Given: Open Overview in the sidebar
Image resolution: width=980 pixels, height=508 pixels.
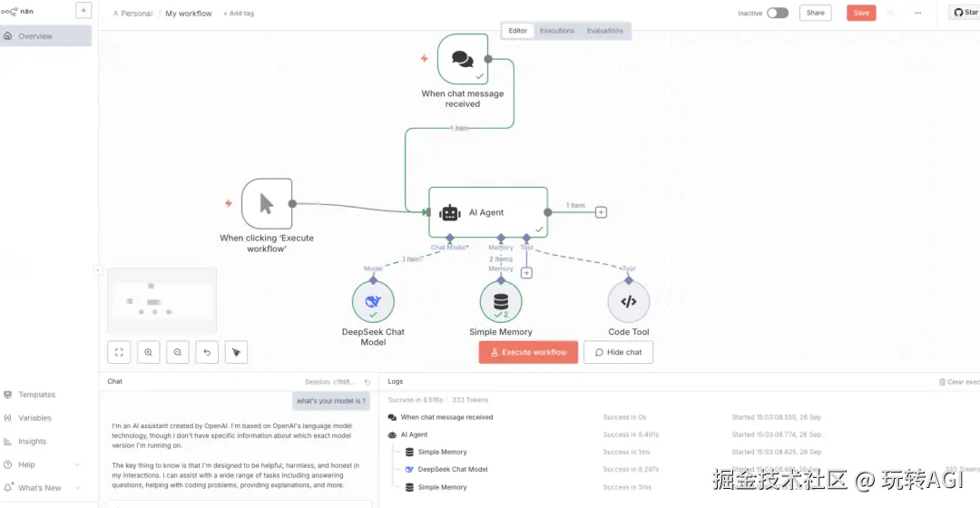Looking at the screenshot, I should [x=45, y=36].
